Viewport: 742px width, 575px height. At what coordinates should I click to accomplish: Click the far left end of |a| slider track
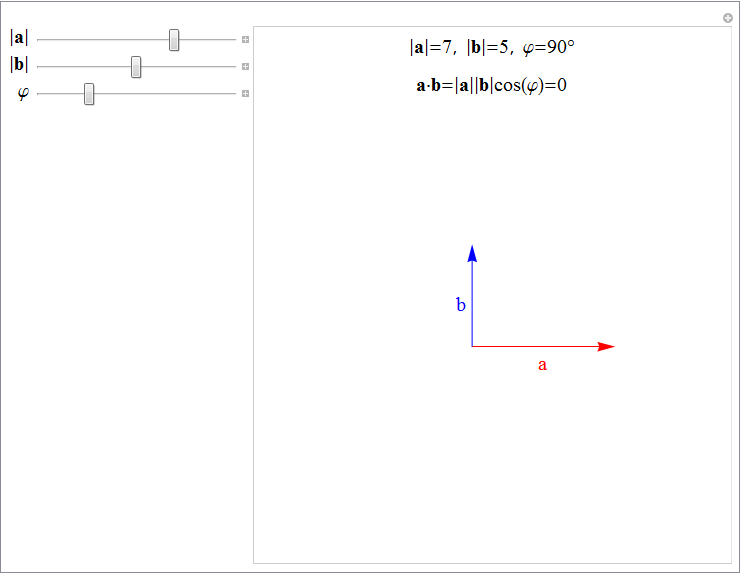39,40
